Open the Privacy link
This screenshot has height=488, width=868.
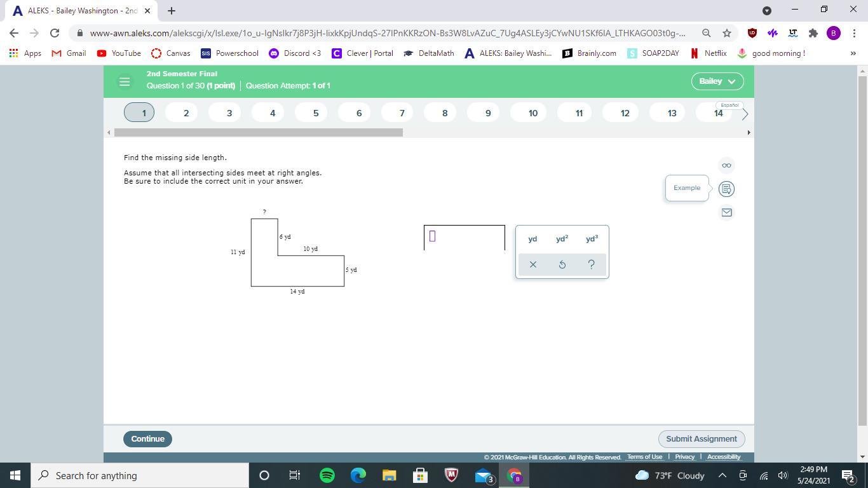click(x=684, y=457)
